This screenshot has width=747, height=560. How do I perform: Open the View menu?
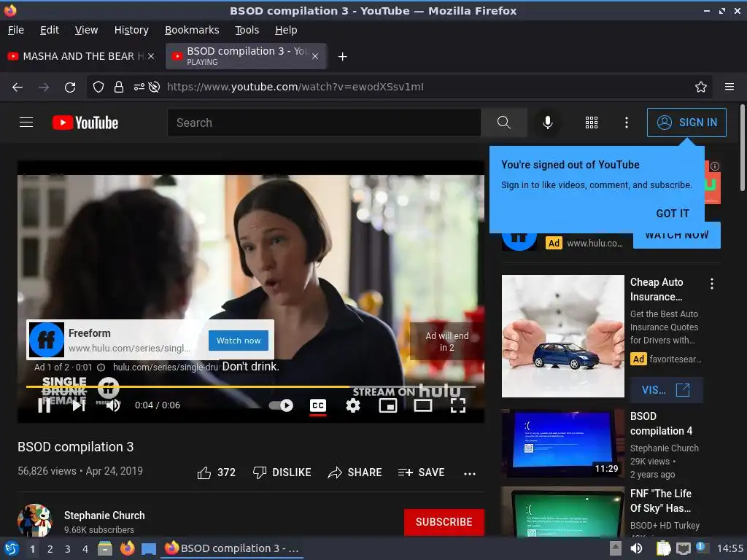pyautogui.click(x=86, y=30)
